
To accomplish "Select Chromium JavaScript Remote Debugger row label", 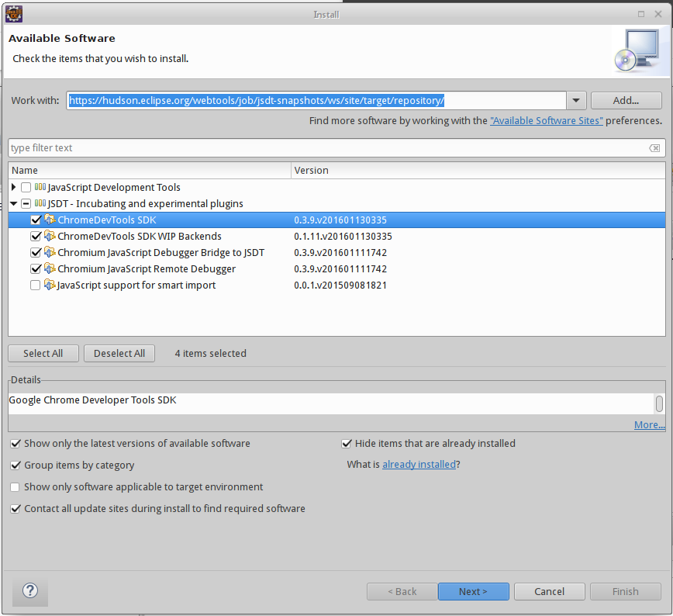I will click(x=147, y=269).
